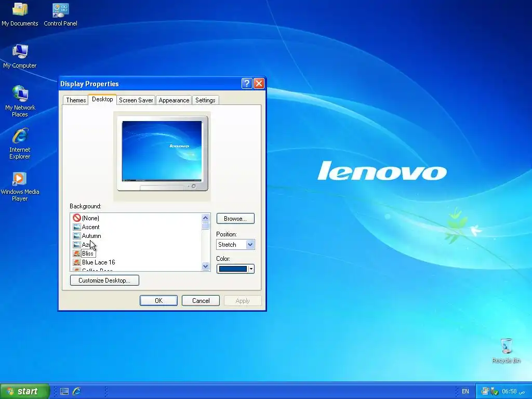Select the Blue Lace 16 background name
The width and height of the screenshot is (532, 399).
click(98, 262)
